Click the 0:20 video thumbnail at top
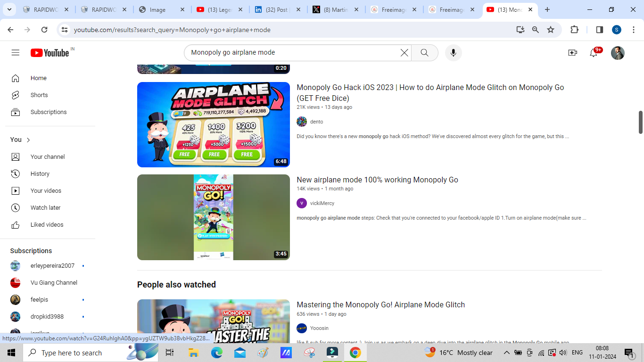Image resolution: width=644 pixels, height=362 pixels. [214, 69]
